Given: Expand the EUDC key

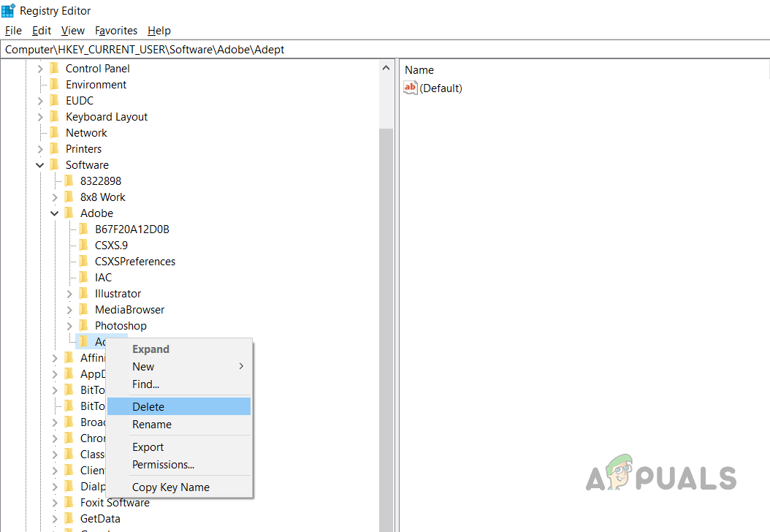Looking at the screenshot, I should click(x=40, y=101).
